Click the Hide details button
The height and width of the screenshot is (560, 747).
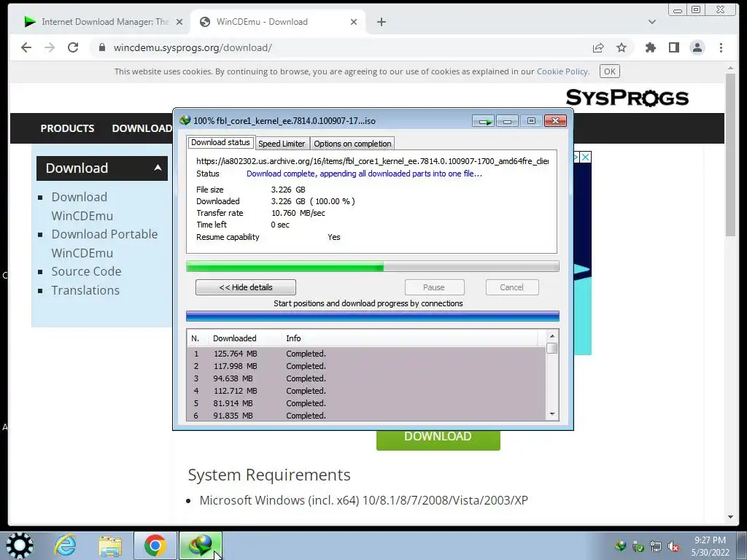[246, 287]
